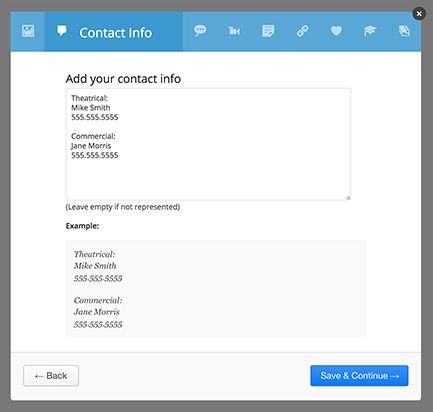Click the heading 'Add your contact info'

tap(123, 79)
